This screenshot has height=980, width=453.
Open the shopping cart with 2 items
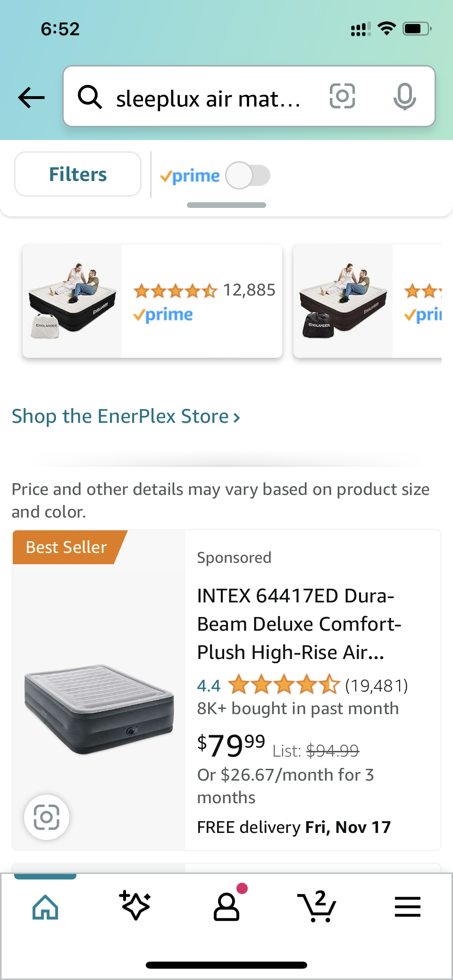pos(317,906)
